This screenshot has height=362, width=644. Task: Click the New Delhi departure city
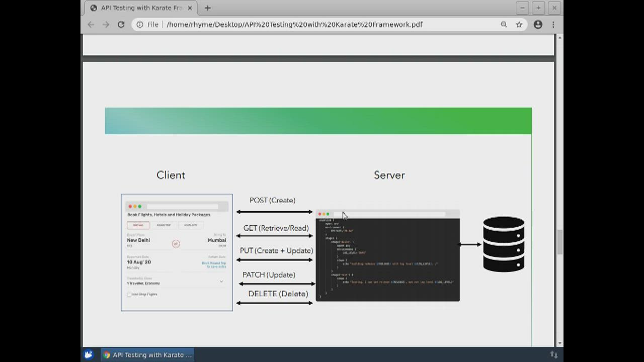(138, 240)
